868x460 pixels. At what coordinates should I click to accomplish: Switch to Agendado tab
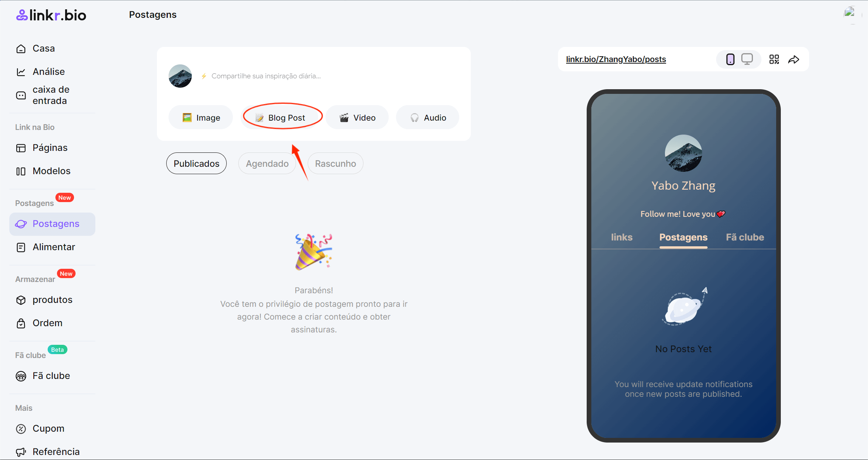267,164
